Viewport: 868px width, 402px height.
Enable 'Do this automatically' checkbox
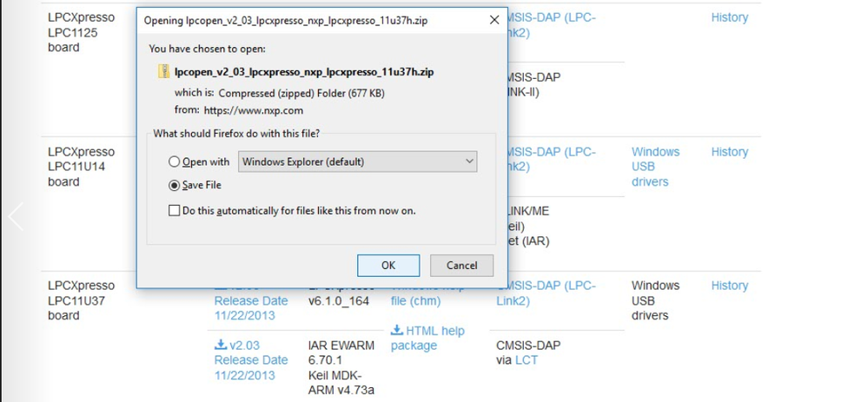[175, 211]
